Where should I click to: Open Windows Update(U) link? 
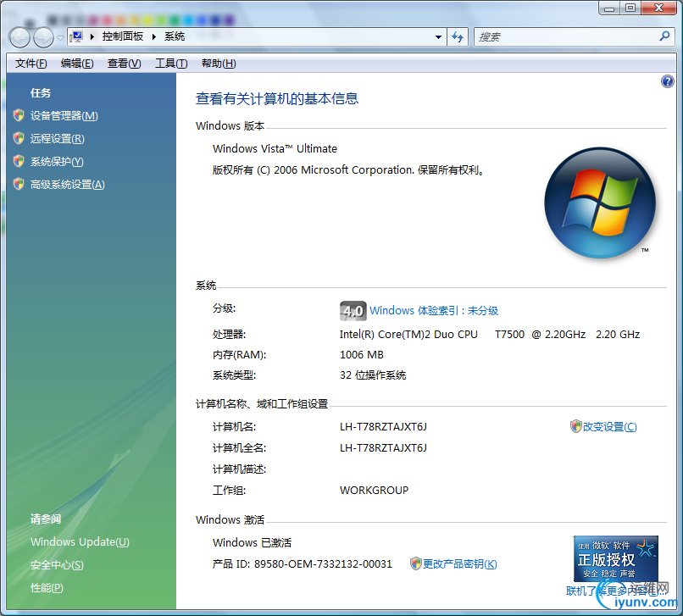pos(80,542)
